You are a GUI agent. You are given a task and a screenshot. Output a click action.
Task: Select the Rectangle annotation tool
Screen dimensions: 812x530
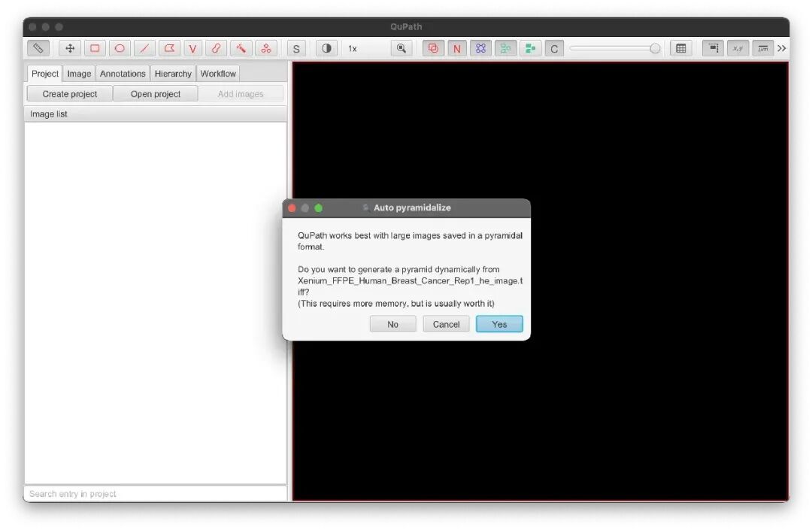tap(95, 48)
